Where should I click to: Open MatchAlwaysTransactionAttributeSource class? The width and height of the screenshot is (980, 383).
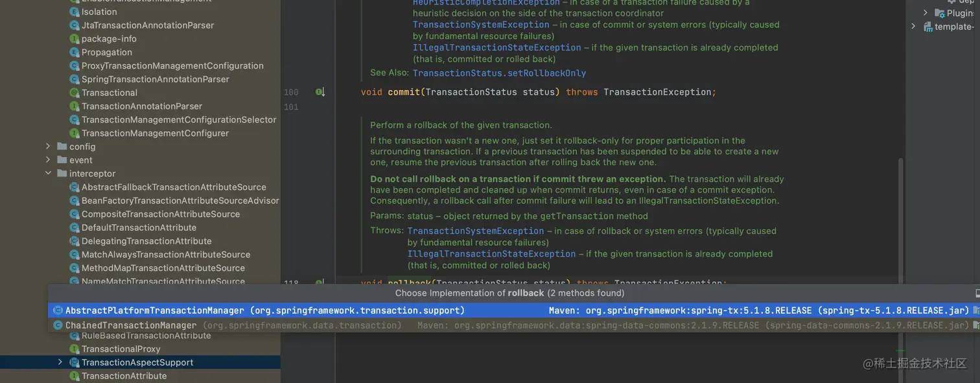pyautogui.click(x=166, y=255)
